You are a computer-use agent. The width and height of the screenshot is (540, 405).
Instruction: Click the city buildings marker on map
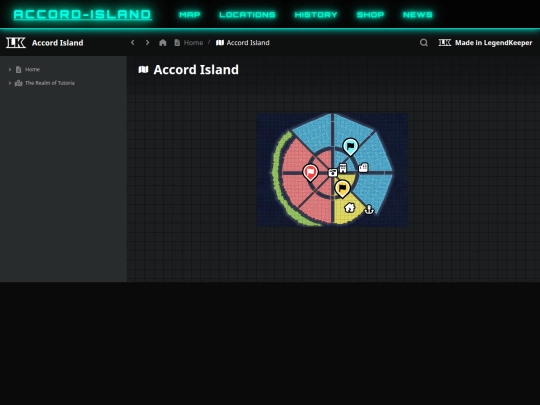click(363, 168)
